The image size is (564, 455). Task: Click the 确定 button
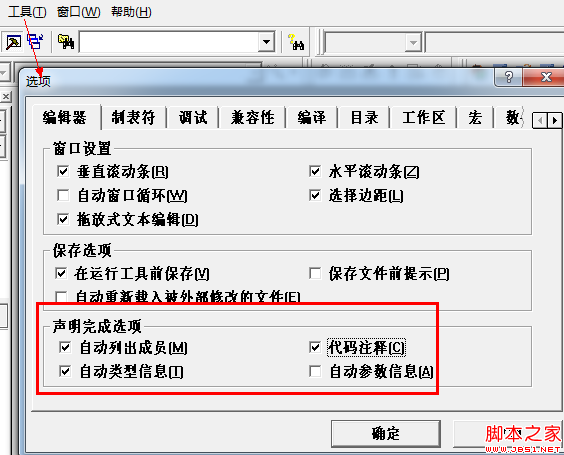coord(386,434)
